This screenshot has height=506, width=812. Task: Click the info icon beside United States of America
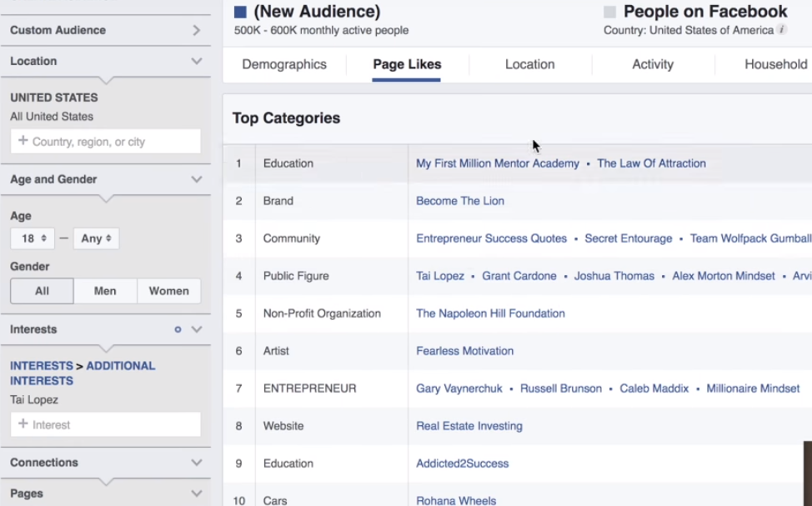coord(782,29)
